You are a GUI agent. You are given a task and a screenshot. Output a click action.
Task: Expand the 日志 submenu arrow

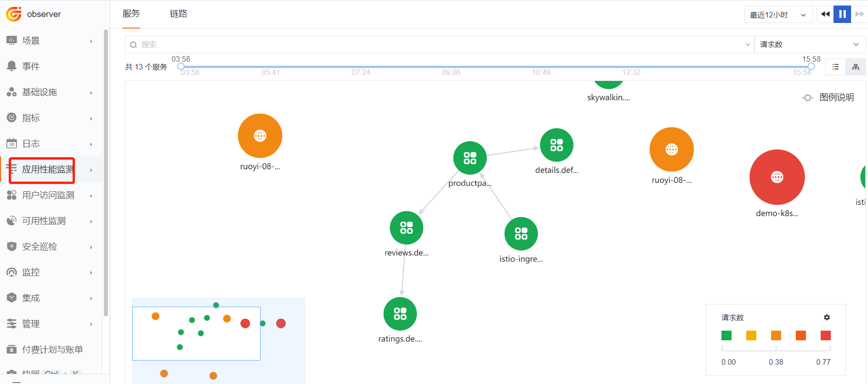[91, 144]
